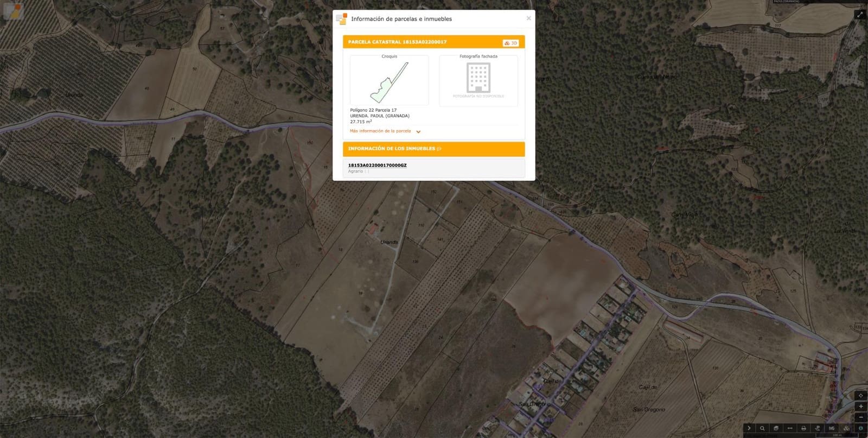Toggle the 3D building view tool
This screenshot has height=438, width=868.
click(846, 428)
